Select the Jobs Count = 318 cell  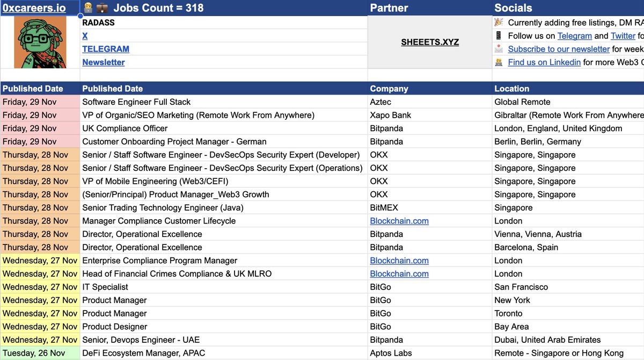click(x=224, y=8)
